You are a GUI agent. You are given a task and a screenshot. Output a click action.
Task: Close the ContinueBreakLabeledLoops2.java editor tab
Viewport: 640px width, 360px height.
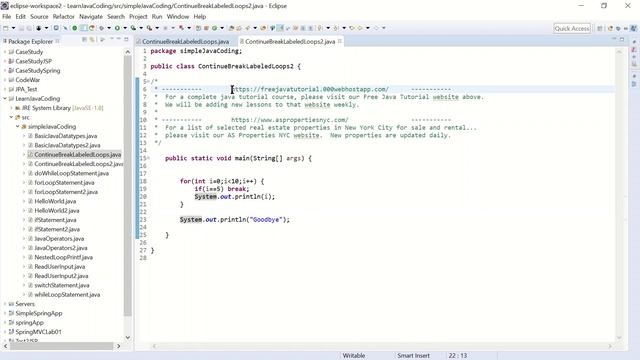(x=340, y=41)
